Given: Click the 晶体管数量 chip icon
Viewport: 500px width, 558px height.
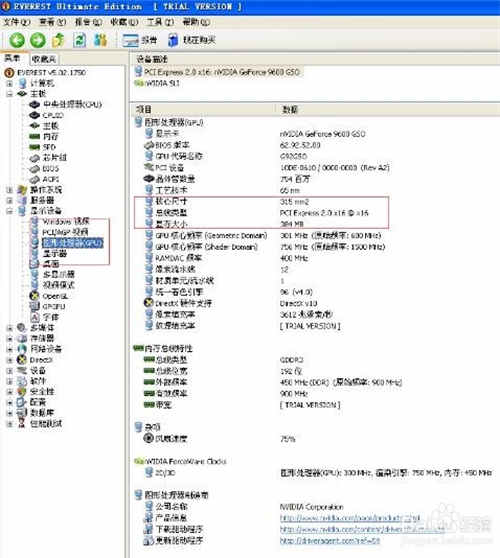Looking at the screenshot, I should (148, 179).
